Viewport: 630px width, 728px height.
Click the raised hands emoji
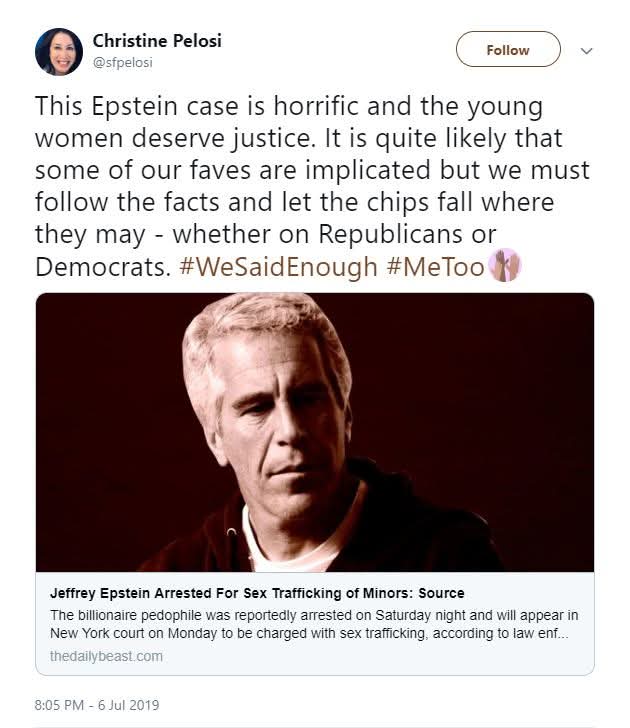tap(506, 266)
